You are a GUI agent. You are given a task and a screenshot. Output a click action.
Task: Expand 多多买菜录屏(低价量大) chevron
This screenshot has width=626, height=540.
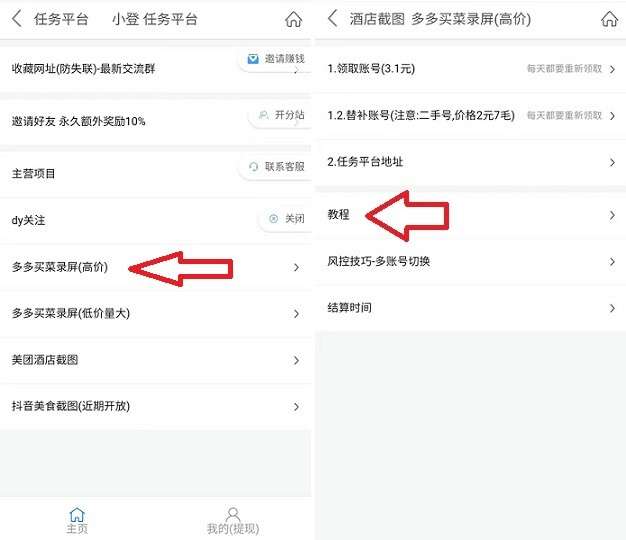(296, 314)
